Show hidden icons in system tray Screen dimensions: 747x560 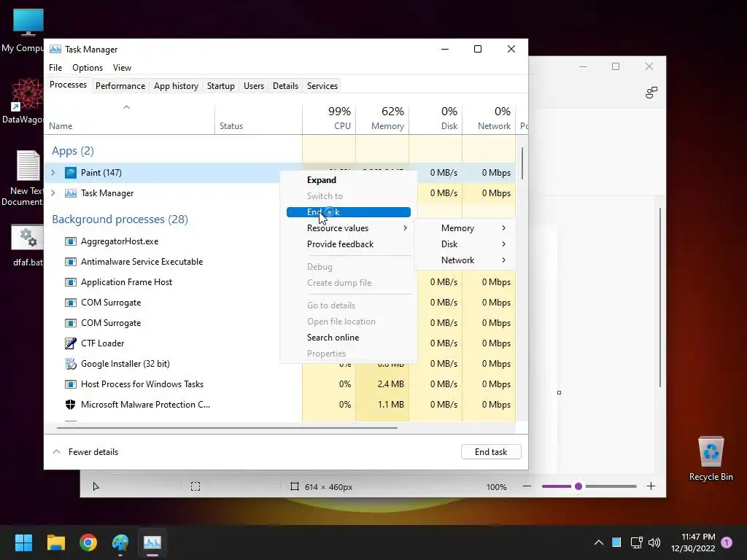coord(599,542)
